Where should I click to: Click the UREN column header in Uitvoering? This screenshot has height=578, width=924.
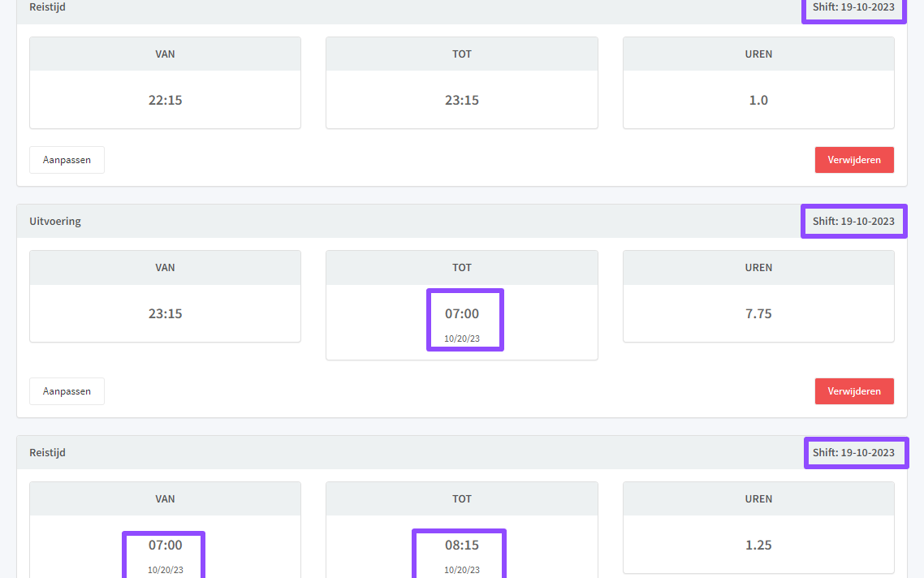(758, 267)
